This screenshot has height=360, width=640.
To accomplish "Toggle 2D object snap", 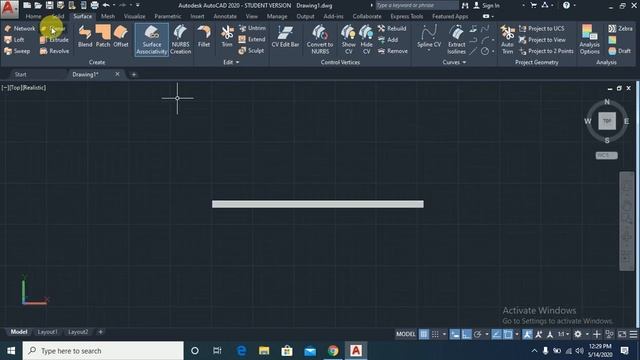I will [508, 334].
